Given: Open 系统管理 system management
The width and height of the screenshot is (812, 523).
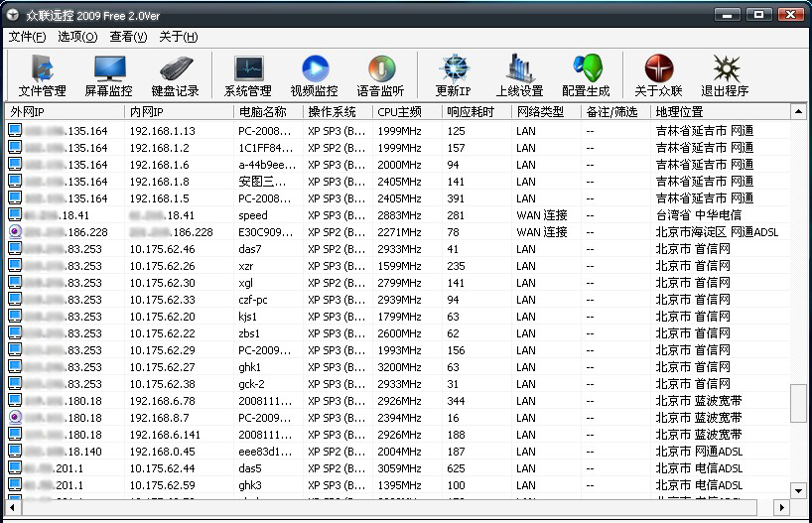Looking at the screenshot, I should click(x=248, y=75).
